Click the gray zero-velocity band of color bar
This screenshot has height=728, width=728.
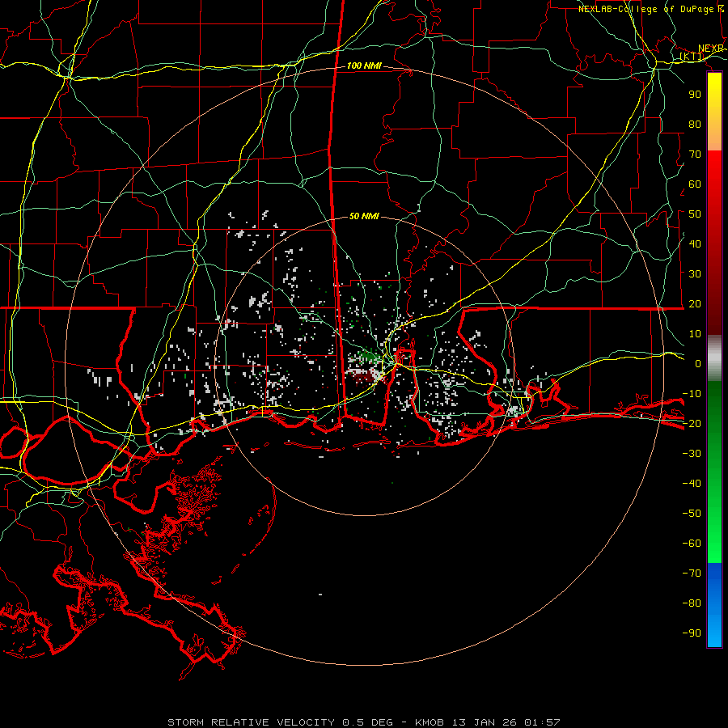[714, 358]
